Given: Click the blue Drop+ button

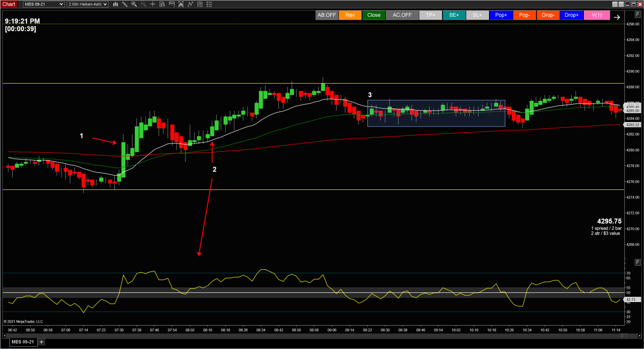Looking at the screenshot, I should 572,15.
